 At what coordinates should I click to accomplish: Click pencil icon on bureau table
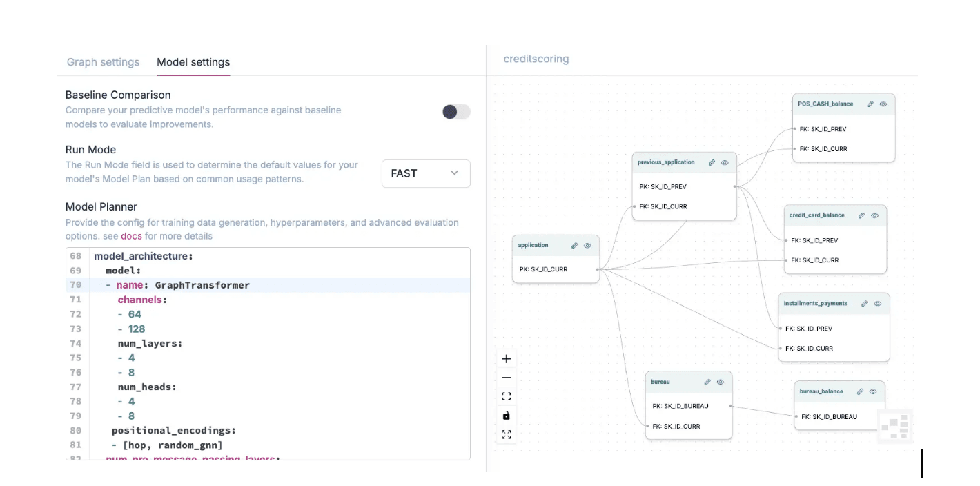pyautogui.click(x=707, y=382)
